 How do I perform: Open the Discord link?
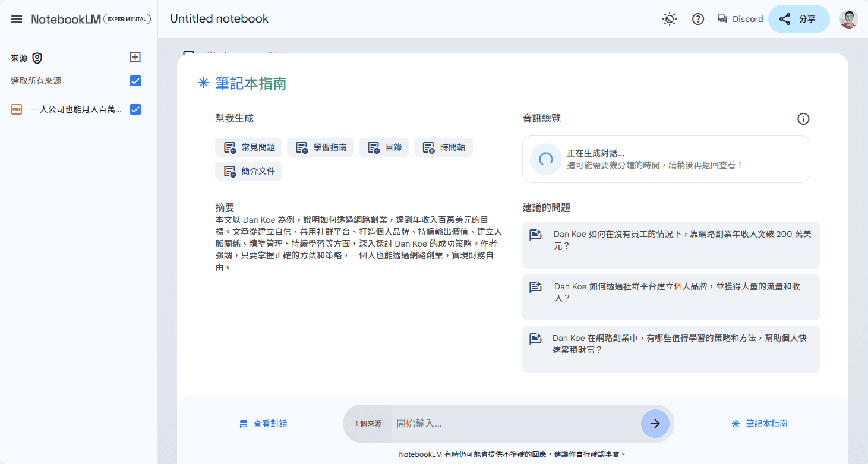pos(740,19)
